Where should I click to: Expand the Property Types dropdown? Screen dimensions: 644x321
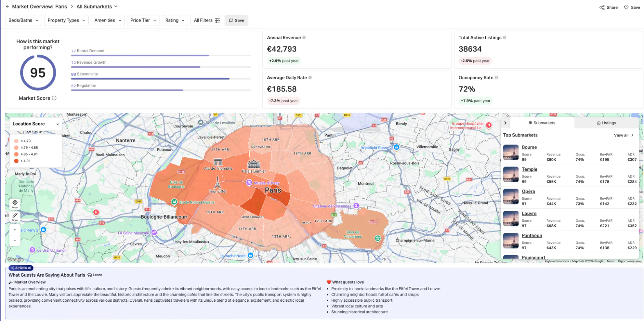click(66, 20)
